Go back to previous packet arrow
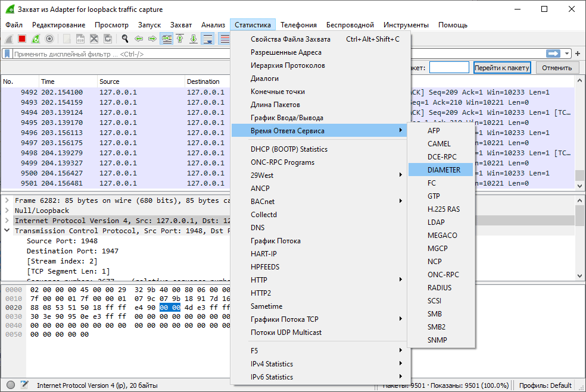The width and height of the screenshot is (586, 392). pos(139,39)
